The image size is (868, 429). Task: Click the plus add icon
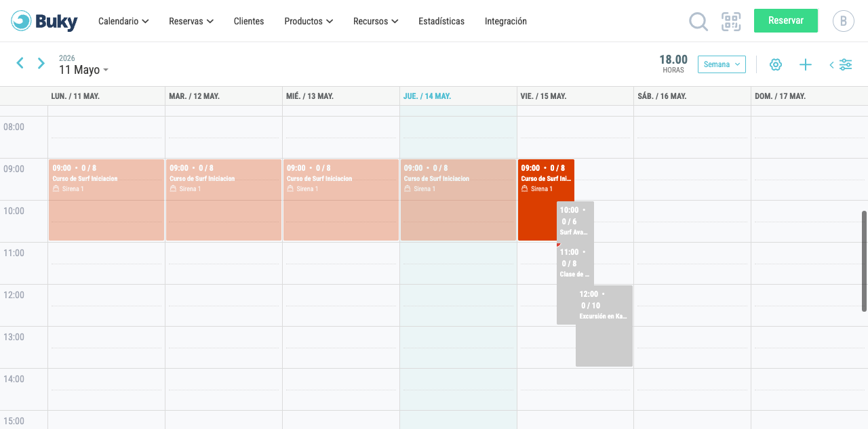806,64
